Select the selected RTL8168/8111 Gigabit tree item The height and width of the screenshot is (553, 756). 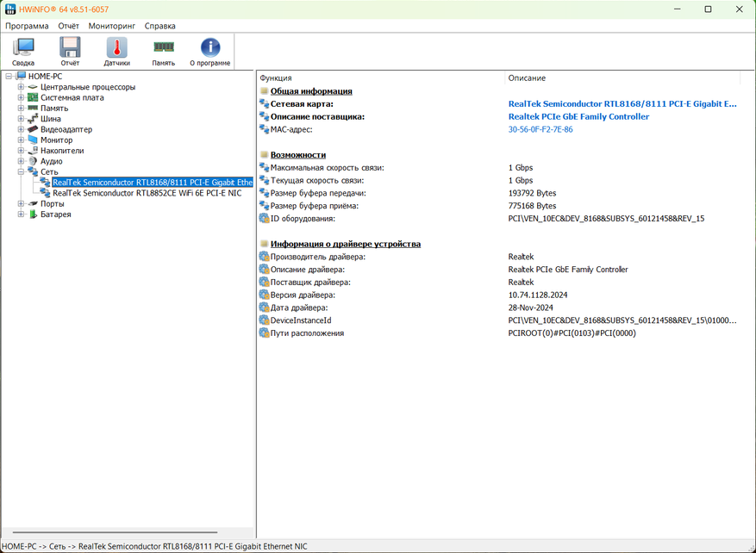153,183
